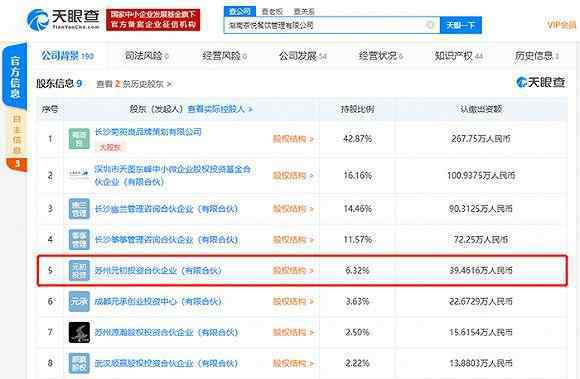Click the 元承 logo icon in row 6
This screenshot has height=379, width=580.
79,301
